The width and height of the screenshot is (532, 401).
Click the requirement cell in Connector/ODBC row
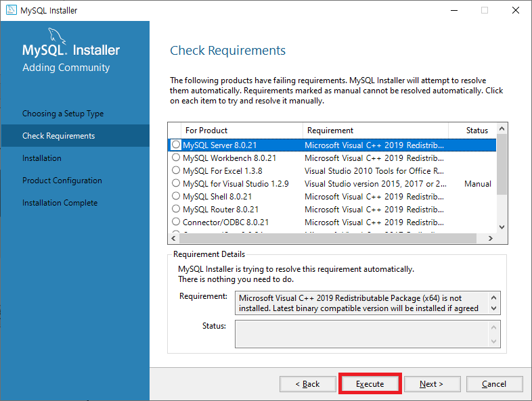(x=374, y=222)
